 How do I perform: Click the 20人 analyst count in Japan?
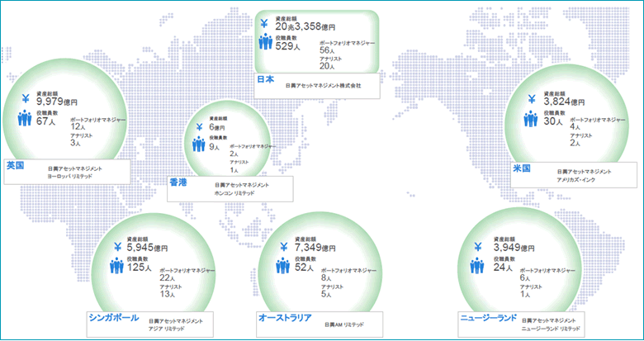[327, 65]
